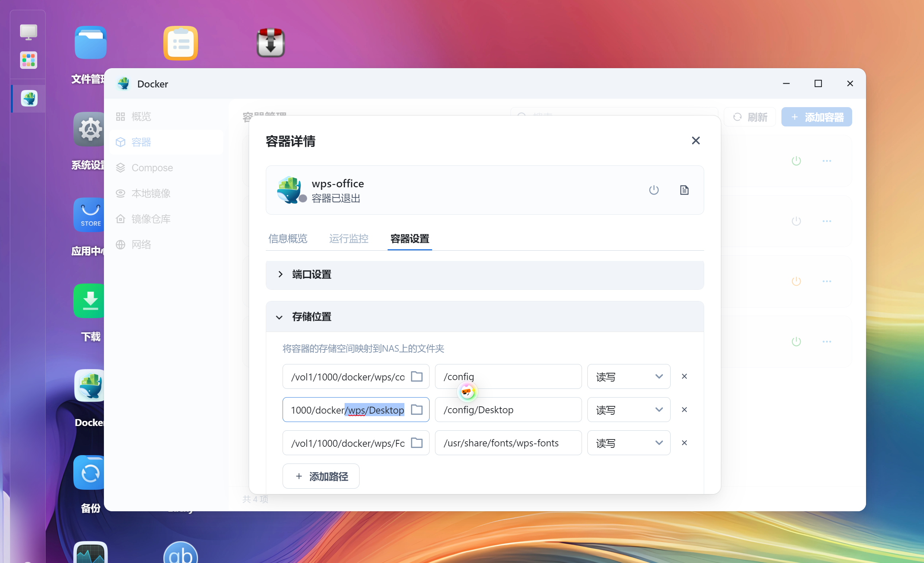Open the 概览 section in Docker sidebar
Viewport: 924px width, 563px height.
(x=141, y=116)
